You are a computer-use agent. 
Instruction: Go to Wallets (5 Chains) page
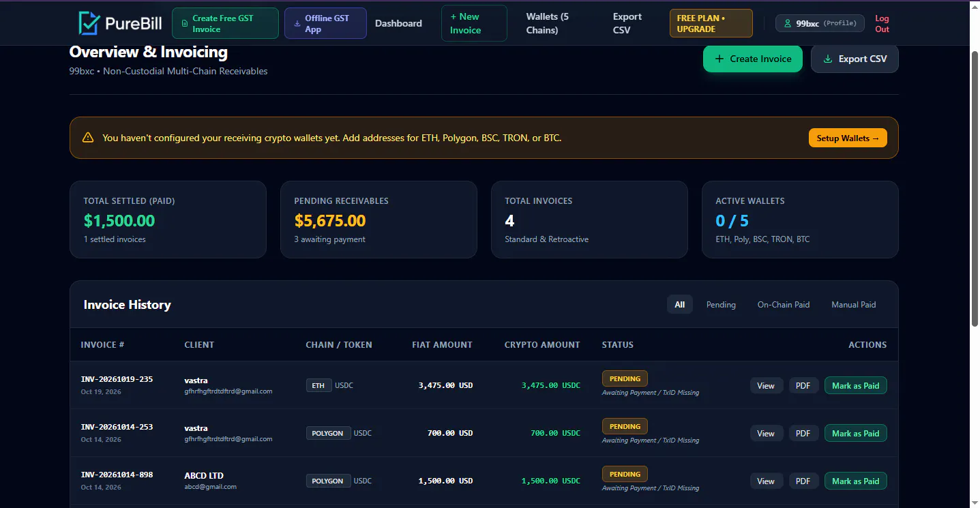click(x=547, y=23)
